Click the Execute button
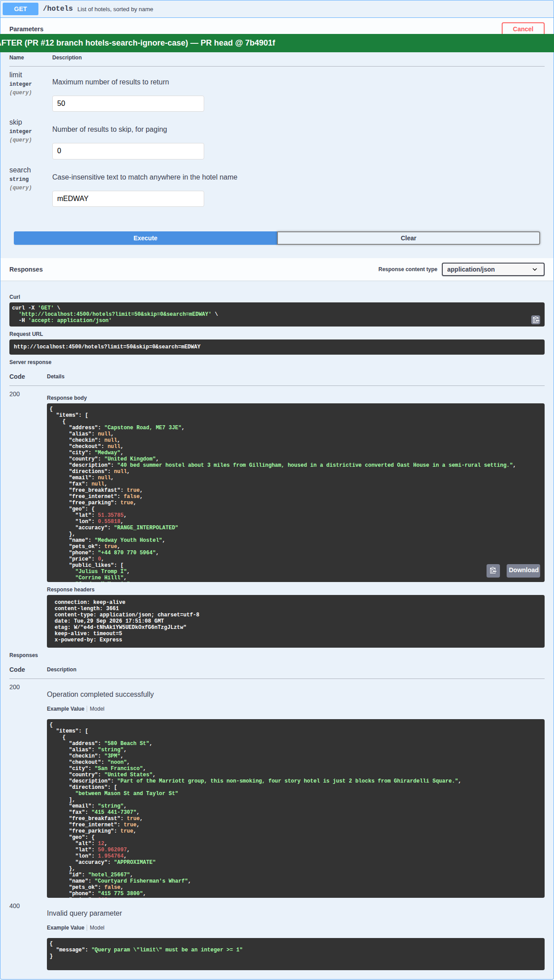Screen dimensions: 554x980 (x=145, y=238)
